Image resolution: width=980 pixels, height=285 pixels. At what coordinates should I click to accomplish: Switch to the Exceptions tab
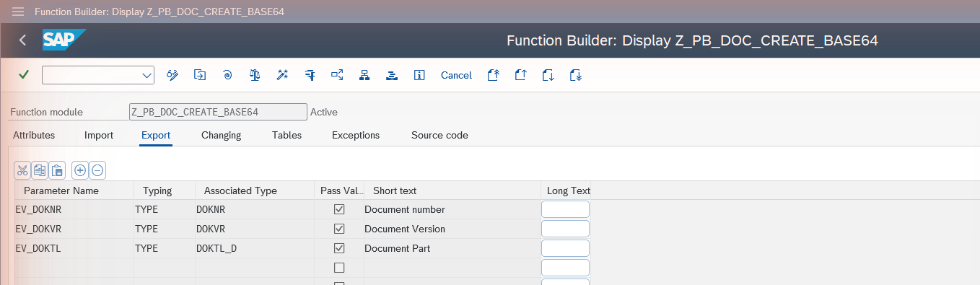coord(356,135)
